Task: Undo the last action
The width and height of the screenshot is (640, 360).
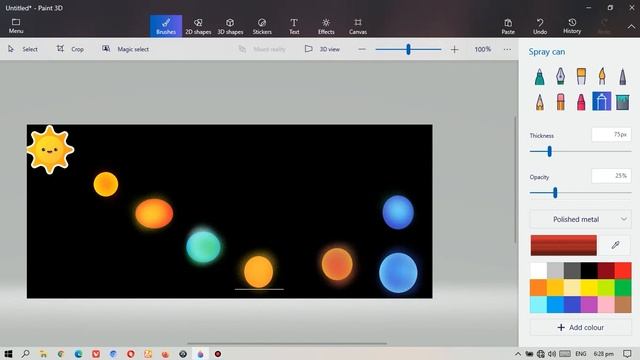Action: [x=540, y=26]
